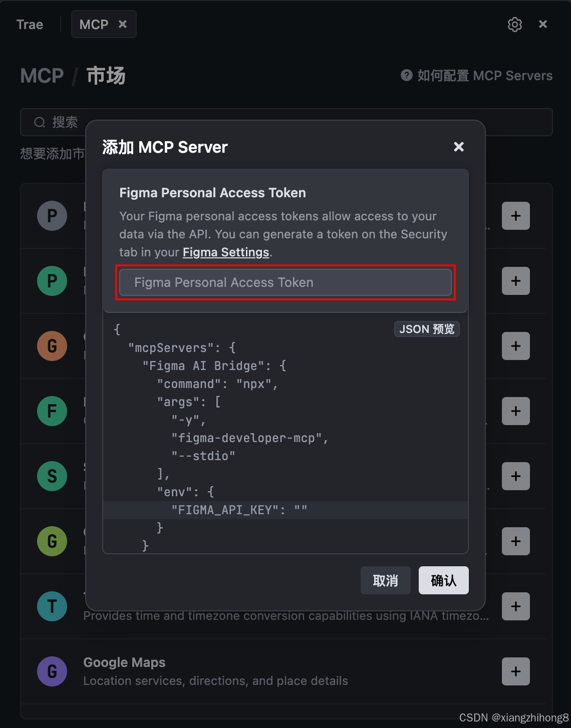Close the MCP tab
This screenshot has height=728, width=571.
[x=123, y=24]
